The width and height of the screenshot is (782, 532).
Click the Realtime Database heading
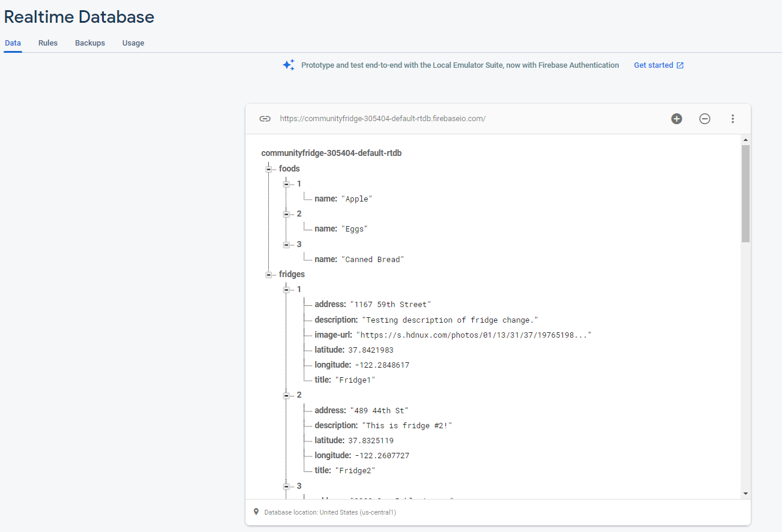(79, 17)
